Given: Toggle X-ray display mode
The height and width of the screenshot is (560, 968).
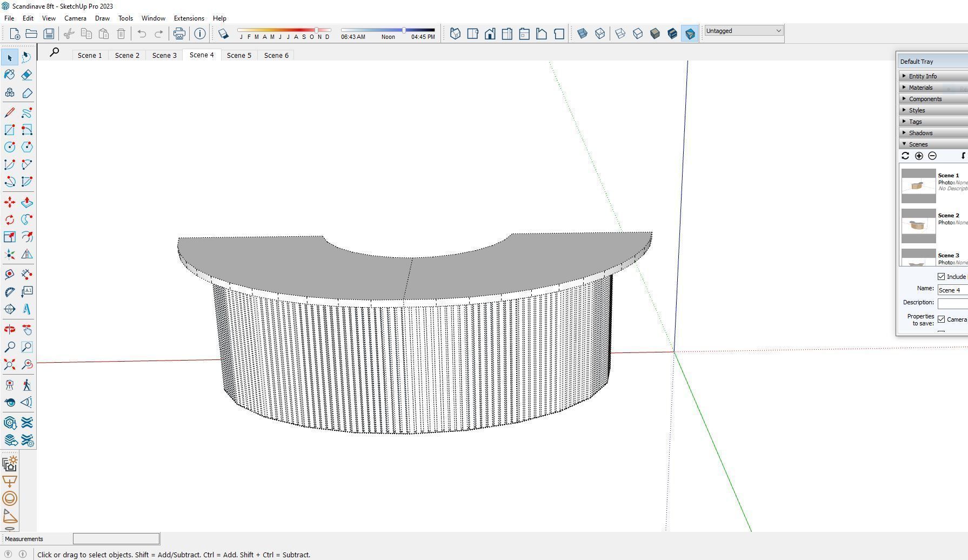Looking at the screenshot, I should pos(583,34).
